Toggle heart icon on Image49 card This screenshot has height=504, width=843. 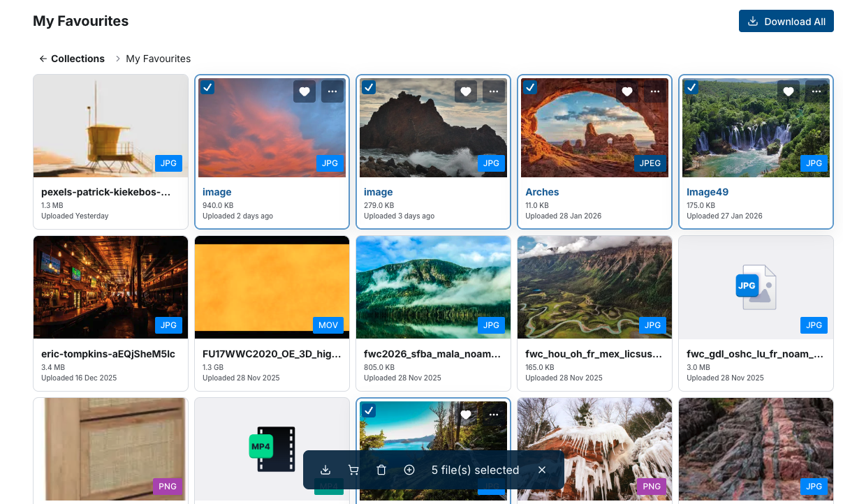(789, 91)
